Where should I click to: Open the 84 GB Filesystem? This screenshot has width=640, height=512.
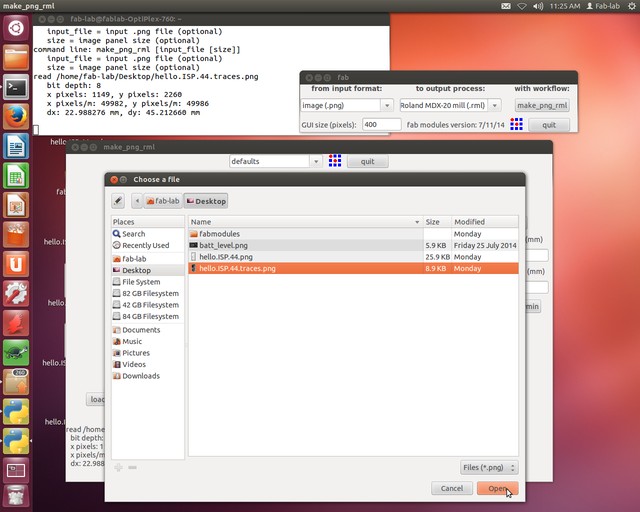tap(147, 316)
